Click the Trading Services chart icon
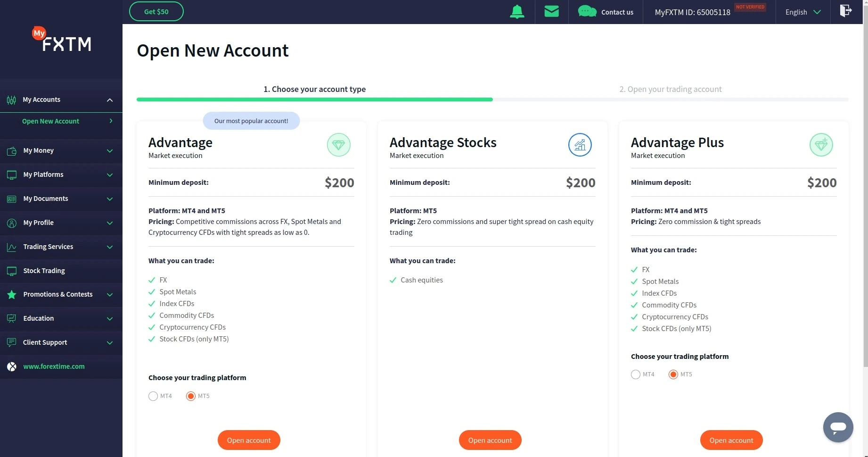The height and width of the screenshot is (457, 868). (x=12, y=247)
